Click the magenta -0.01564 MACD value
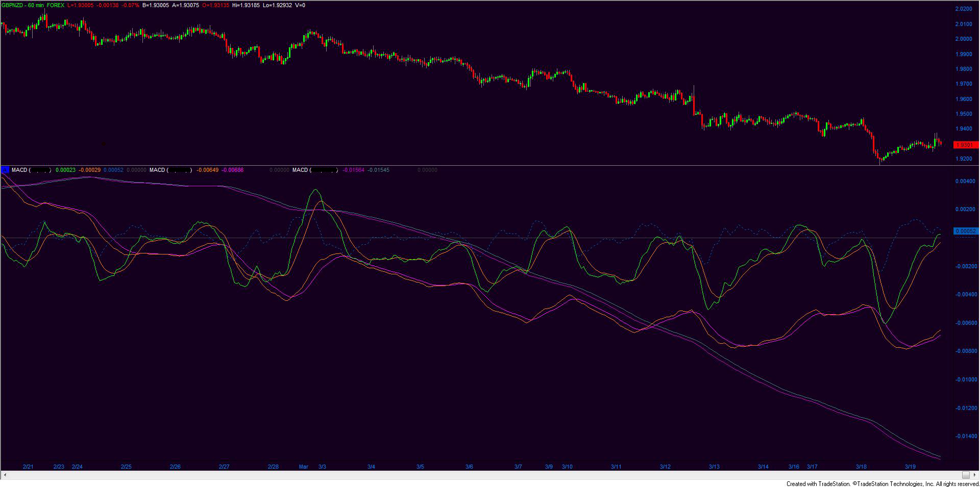The height and width of the screenshot is (487, 980). coord(353,170)
